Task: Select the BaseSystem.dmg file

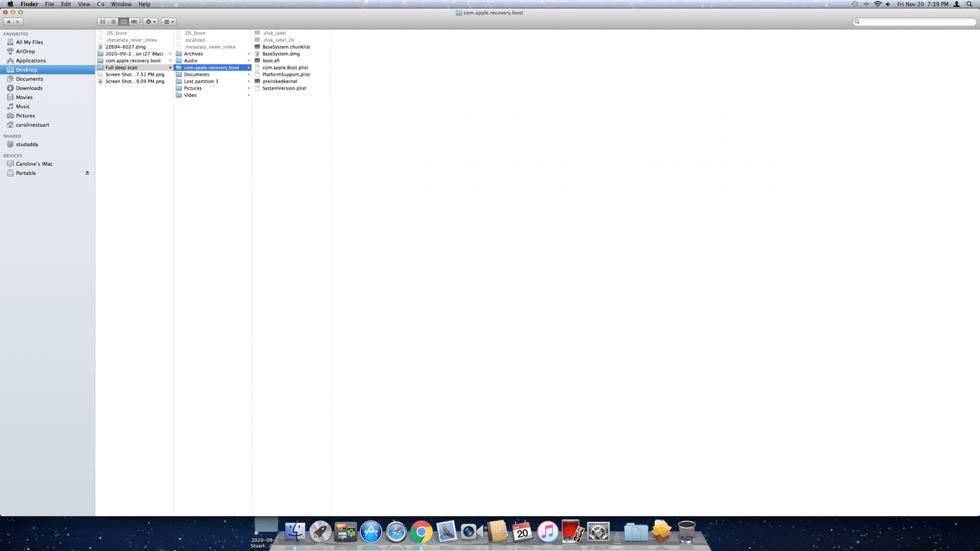Action: (281, 54)
